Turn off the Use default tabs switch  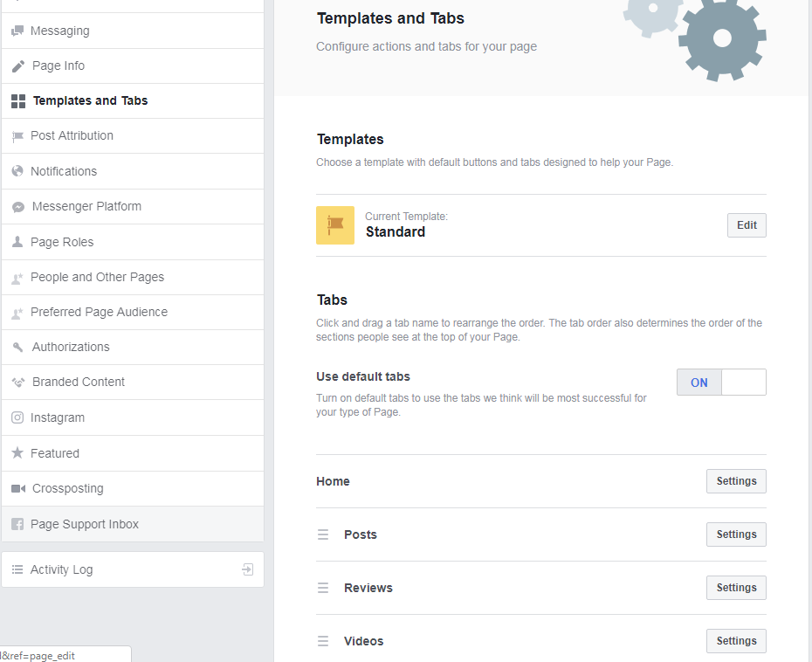coord(721,383)
